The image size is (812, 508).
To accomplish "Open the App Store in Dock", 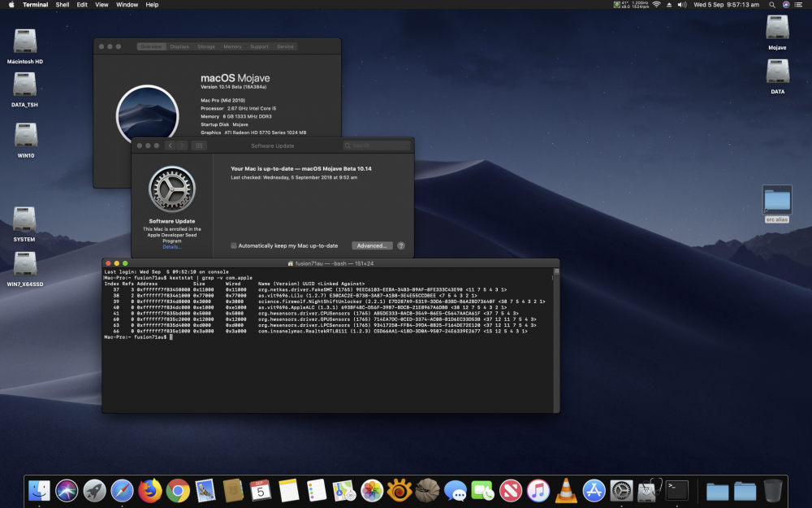I will pos(594,490).
